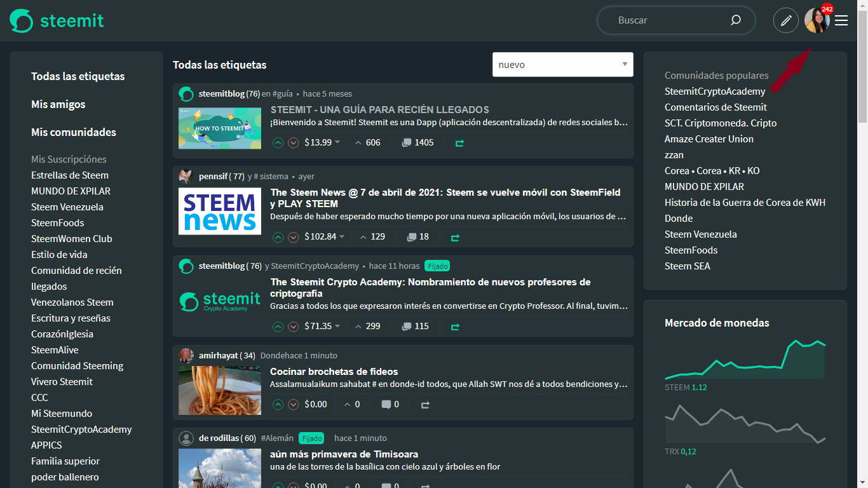The image size is (868, 488).
Task: Open the 'CorazónIglesia' subscription
Action: (62, 334)
